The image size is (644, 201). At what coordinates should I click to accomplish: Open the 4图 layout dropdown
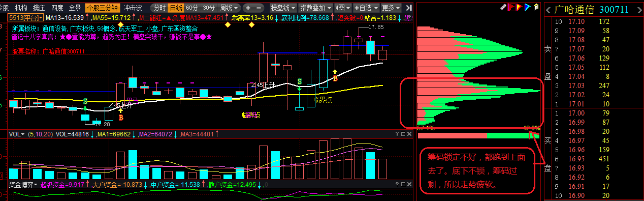[x=343, y=8]
